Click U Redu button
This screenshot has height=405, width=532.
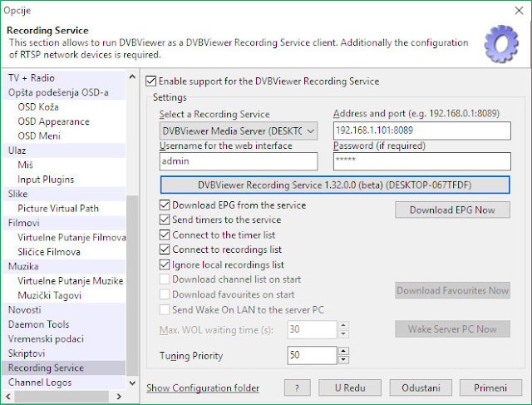pyautogui.click(x=350, y=388)
